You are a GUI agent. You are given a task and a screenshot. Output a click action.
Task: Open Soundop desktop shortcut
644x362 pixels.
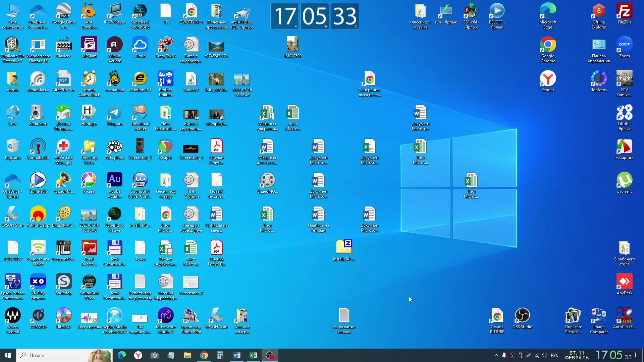[63, 285]
